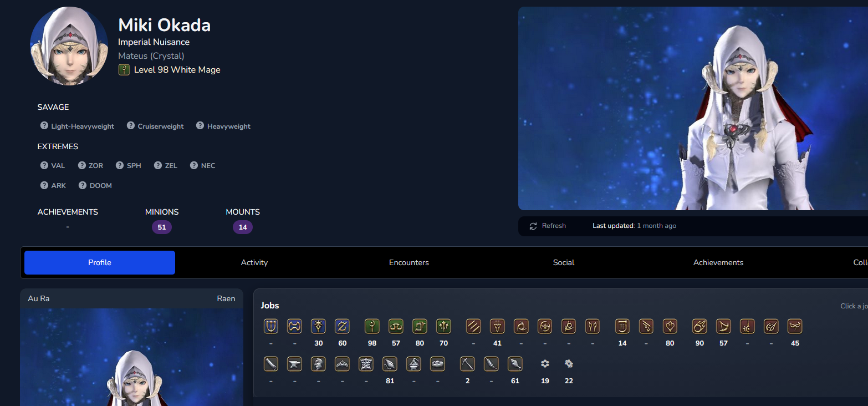Open the Mateus (Crystal) server link
The image size is (868, 406).
click(151, 56)
